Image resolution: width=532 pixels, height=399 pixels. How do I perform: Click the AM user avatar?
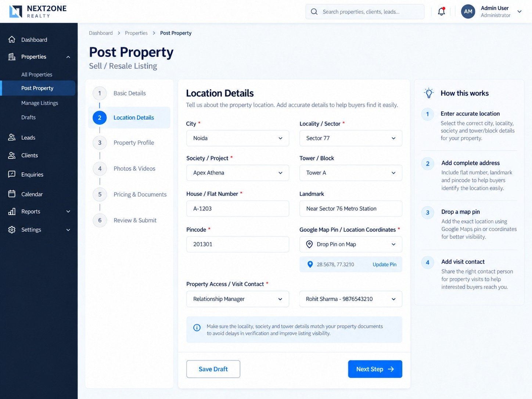[468, 11]
